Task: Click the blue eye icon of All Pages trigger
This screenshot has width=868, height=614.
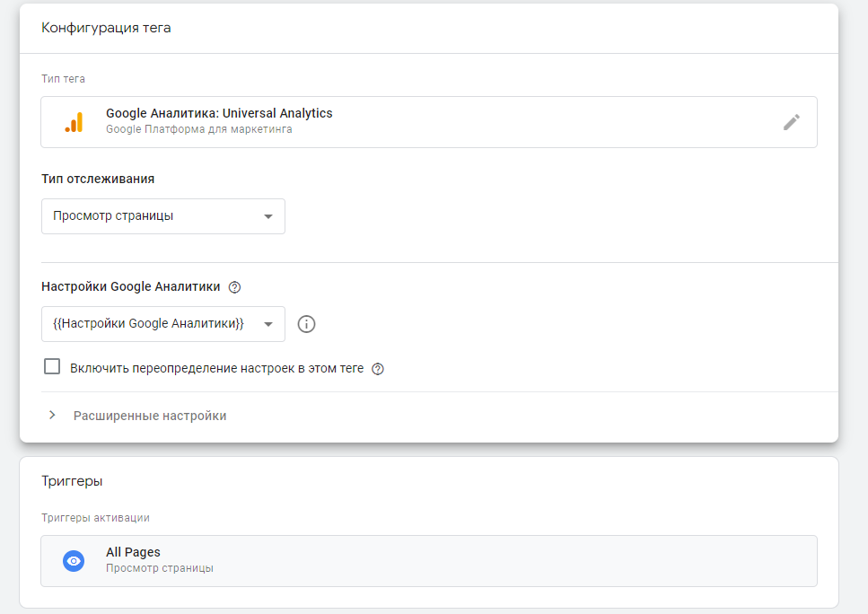Action: [74, 561]
